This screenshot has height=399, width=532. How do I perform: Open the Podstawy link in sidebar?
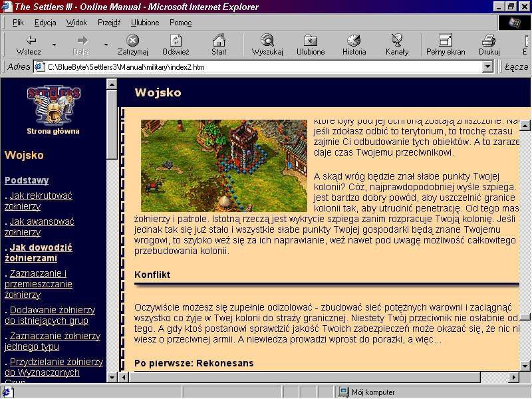[x=27, y=180]
